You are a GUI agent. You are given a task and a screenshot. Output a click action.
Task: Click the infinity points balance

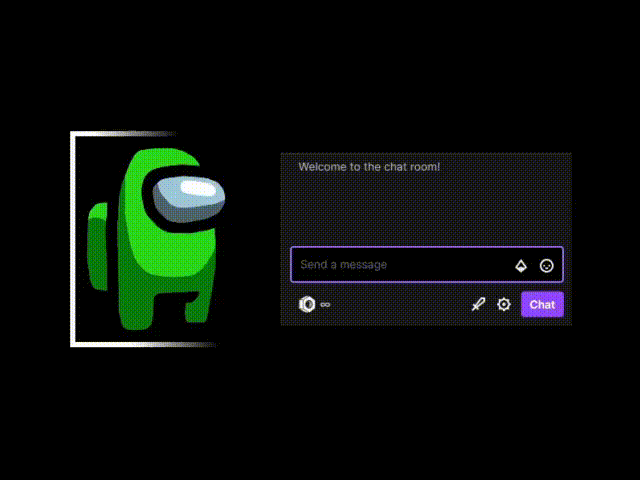(325, 304)
